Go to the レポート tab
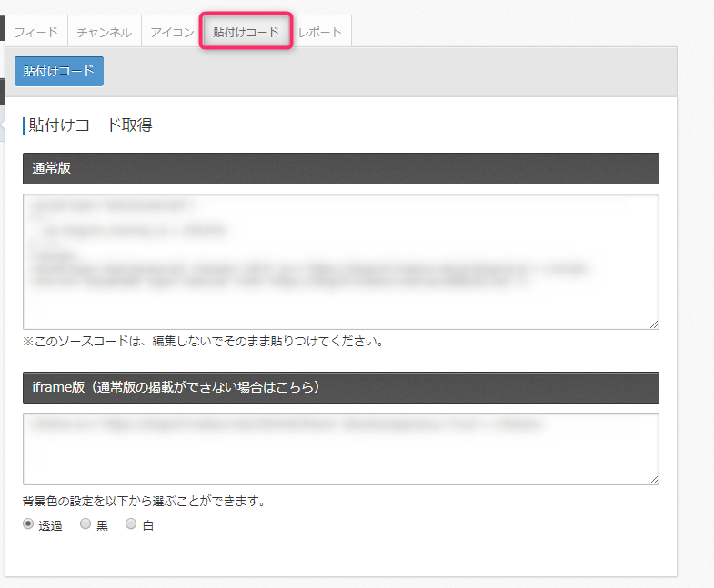 (x=320, y=32)
